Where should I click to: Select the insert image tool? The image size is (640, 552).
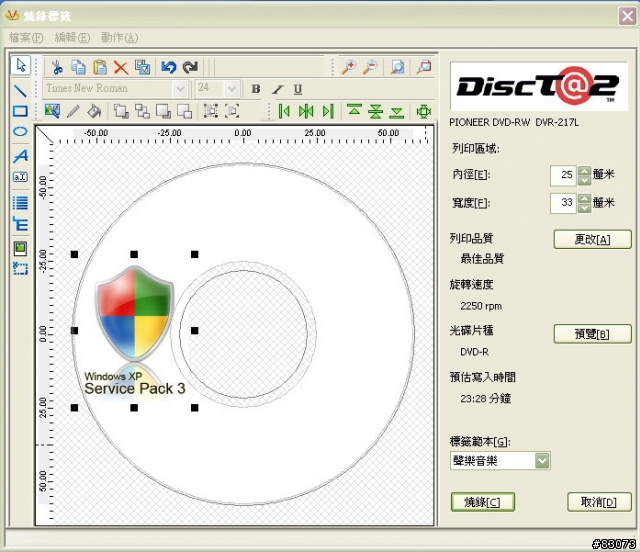point(20,248)
